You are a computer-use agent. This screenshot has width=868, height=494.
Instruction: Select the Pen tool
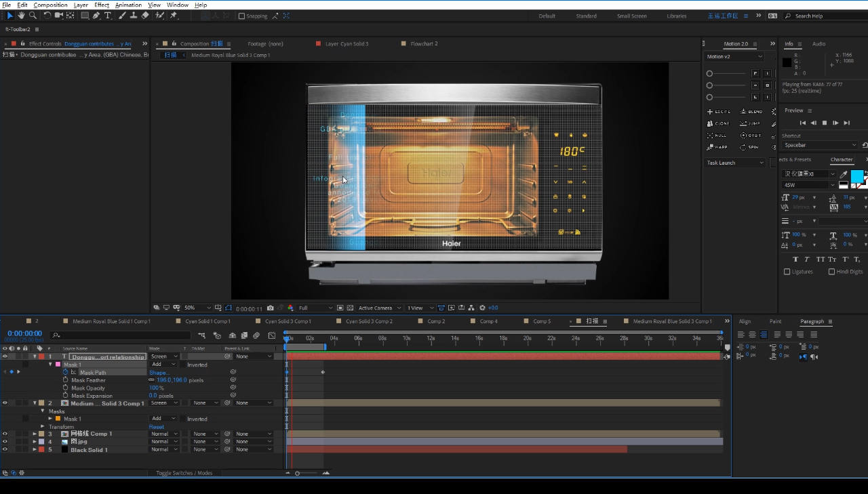pos(96,16)
